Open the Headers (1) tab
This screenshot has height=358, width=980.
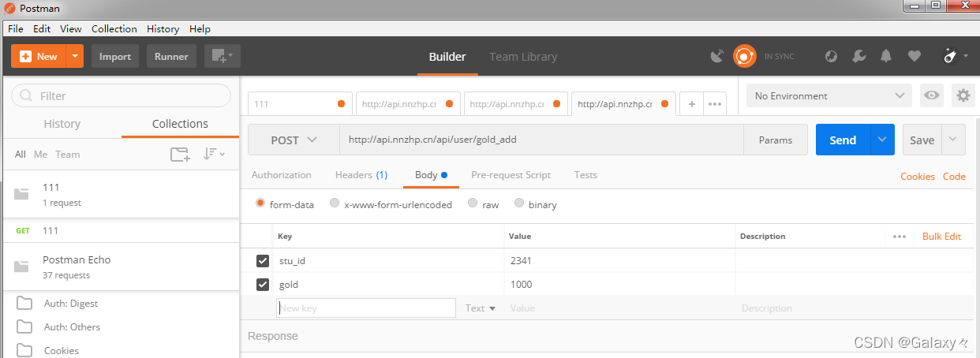pyautogui.click(x=361, y=175)
